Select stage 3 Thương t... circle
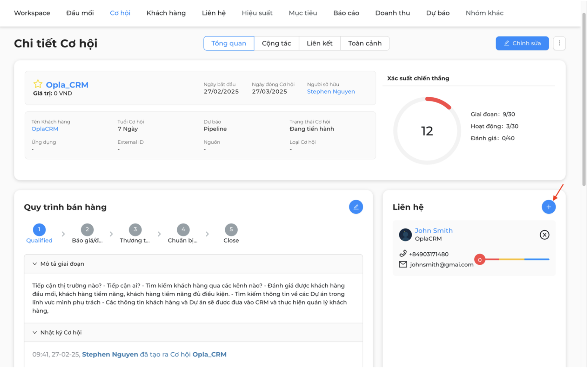The height and width of the screenshot is (368, 588). (135, 229)
